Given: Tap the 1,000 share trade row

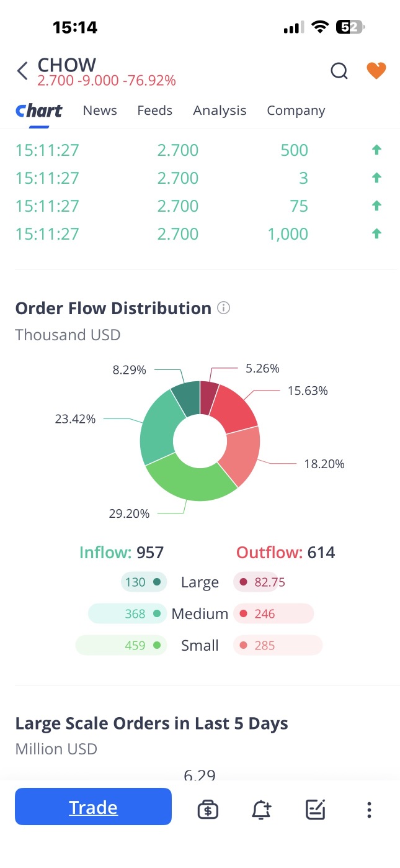Looking at the screenshot, I should pos(198,234).
